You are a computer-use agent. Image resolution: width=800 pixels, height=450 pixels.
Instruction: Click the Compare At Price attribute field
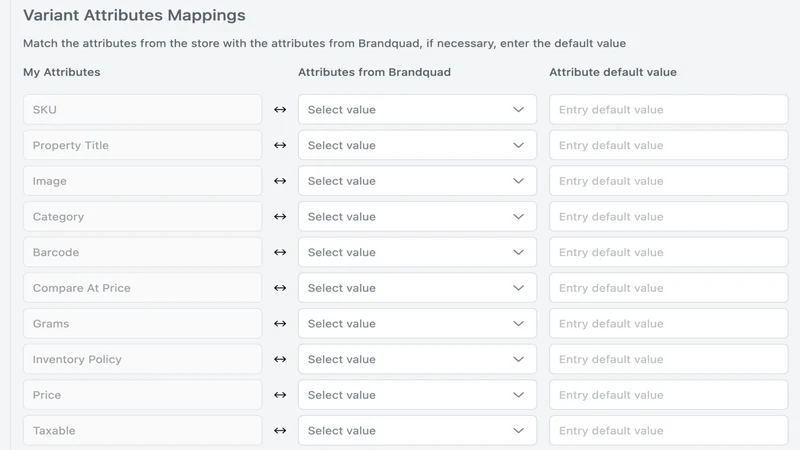(x=142, y=288)
